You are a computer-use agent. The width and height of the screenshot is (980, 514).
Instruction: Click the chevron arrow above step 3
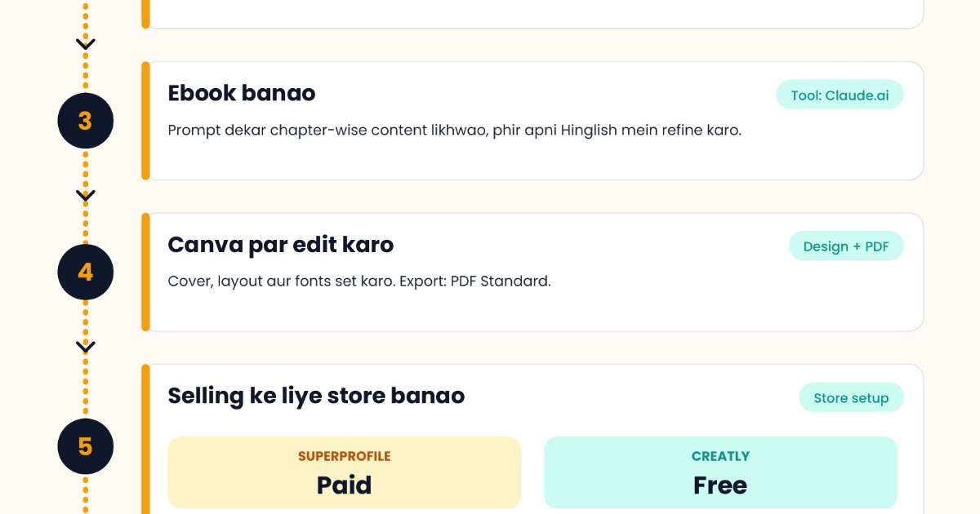86,44
